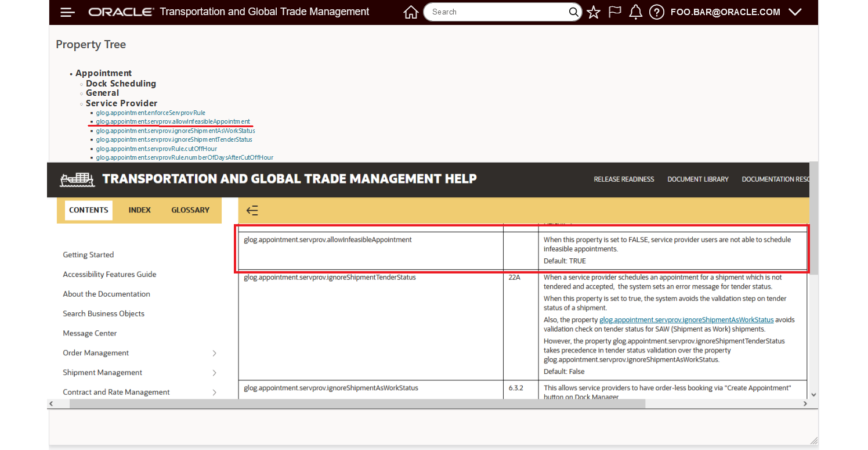Image resolution: width=868 pixels, height=450 pixels.
Task: Click the allowInfeasibleAppointment table cell
Action: coord(371,251)
